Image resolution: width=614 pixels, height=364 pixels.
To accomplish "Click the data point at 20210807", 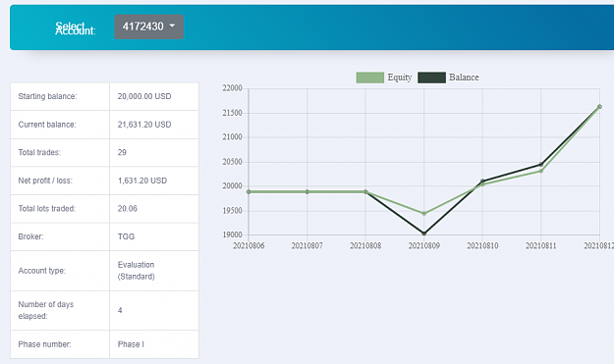I will [x=307, y=192].
